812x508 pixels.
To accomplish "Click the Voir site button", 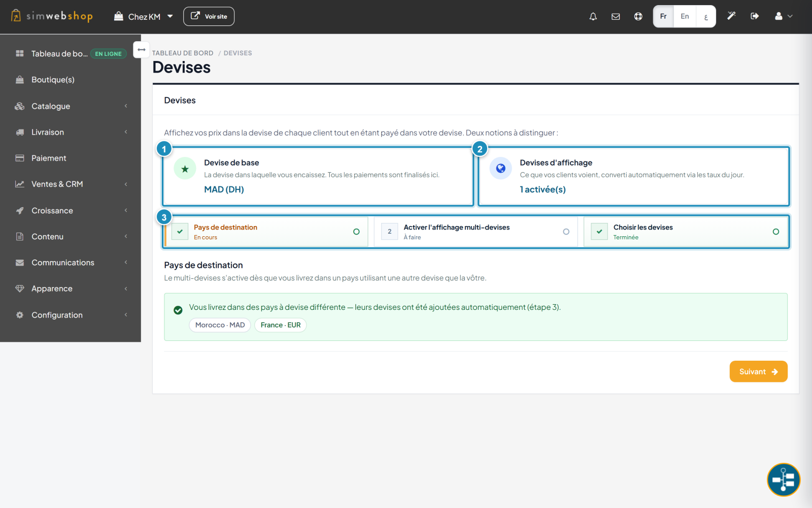I will (209, 16).
